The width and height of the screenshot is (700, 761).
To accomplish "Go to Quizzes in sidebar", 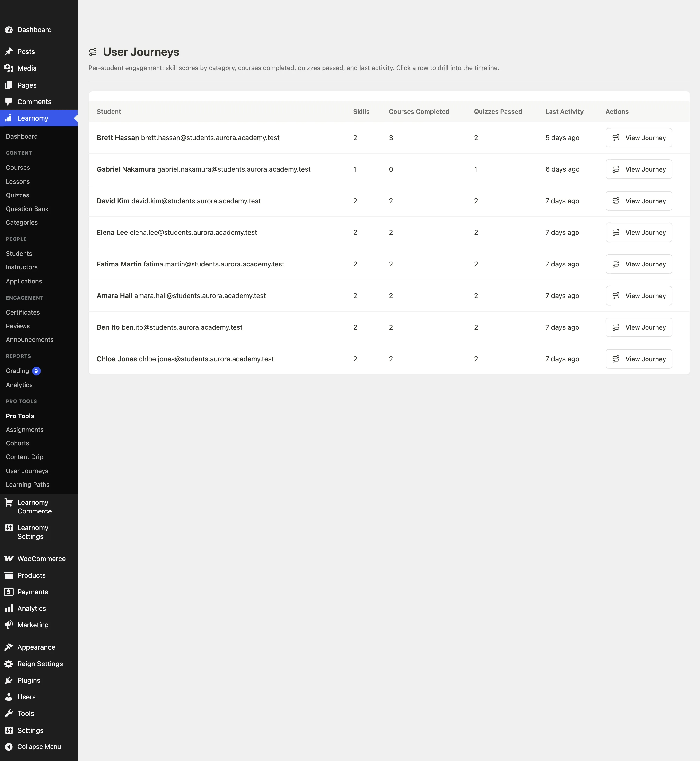I will 17,195.
